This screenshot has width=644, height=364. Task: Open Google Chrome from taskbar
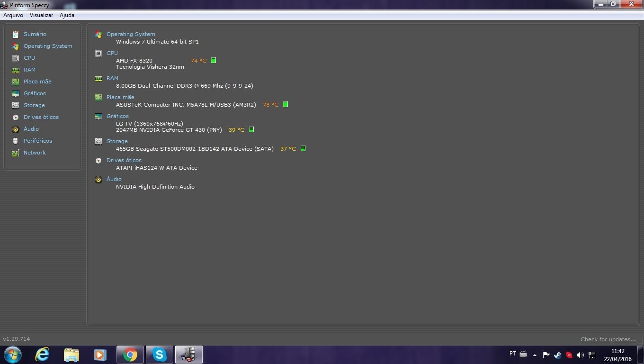click(x=130, y=355)
